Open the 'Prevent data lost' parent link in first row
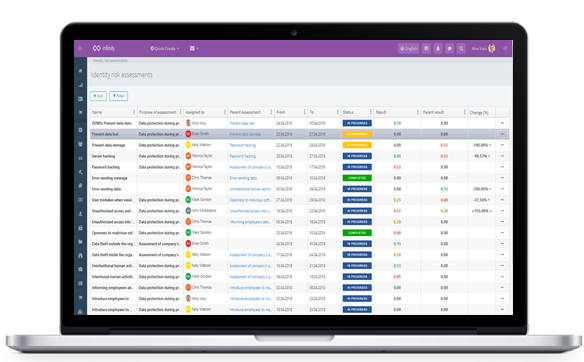The image size is (584, 362). (242, 123)
